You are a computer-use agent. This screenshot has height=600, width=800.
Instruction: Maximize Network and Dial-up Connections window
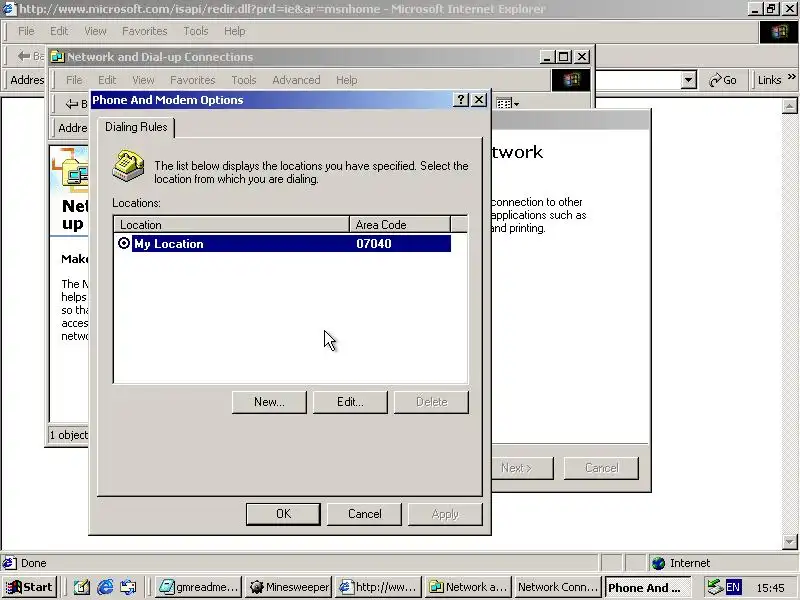pyautogui.click(x=564, y=57)
